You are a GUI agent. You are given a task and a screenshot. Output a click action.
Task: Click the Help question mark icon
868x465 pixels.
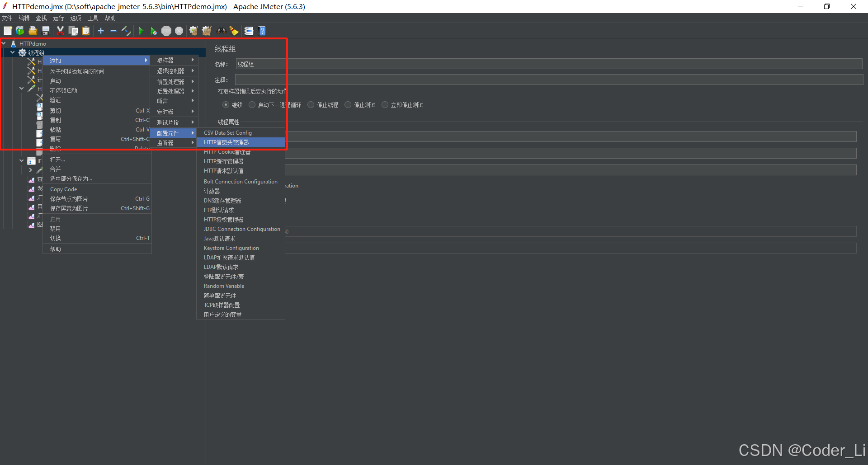click(x=262, y=31)
